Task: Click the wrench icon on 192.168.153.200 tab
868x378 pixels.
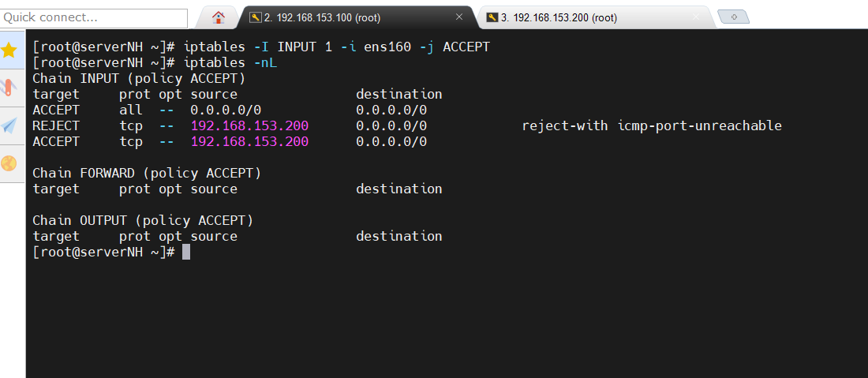Action: pyautogui.click(x=492, y=17)
